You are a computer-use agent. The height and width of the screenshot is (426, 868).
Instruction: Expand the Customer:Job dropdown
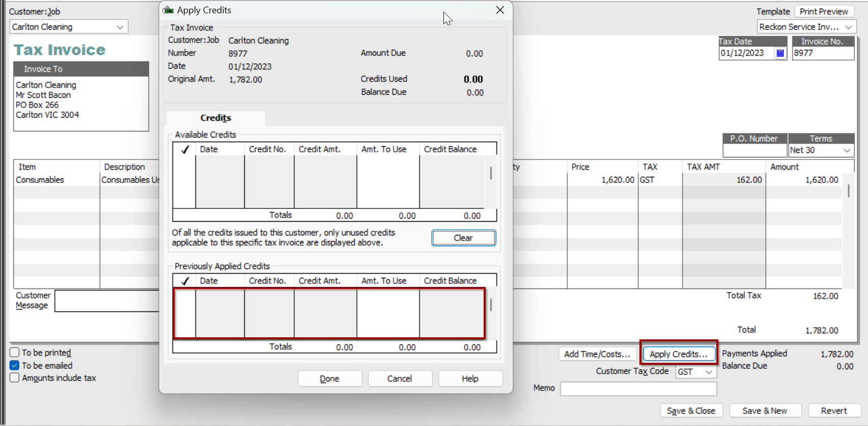coord(120,27)
